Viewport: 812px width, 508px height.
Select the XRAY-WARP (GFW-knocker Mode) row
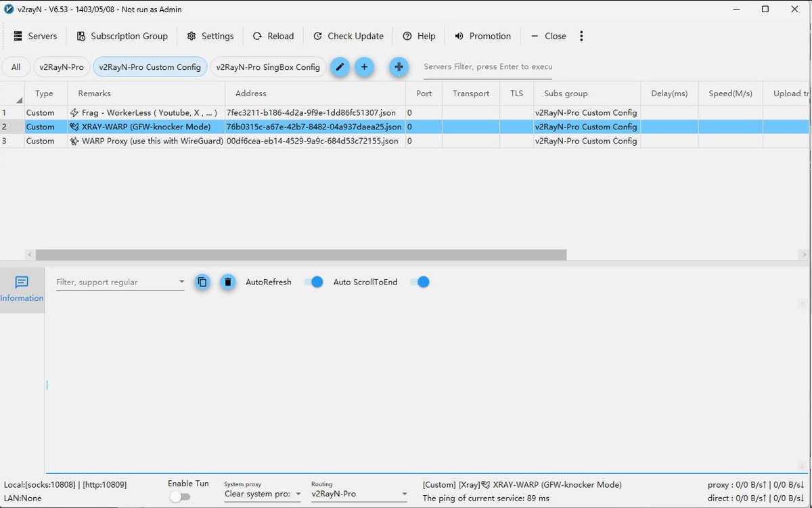(x=405, y=127)
